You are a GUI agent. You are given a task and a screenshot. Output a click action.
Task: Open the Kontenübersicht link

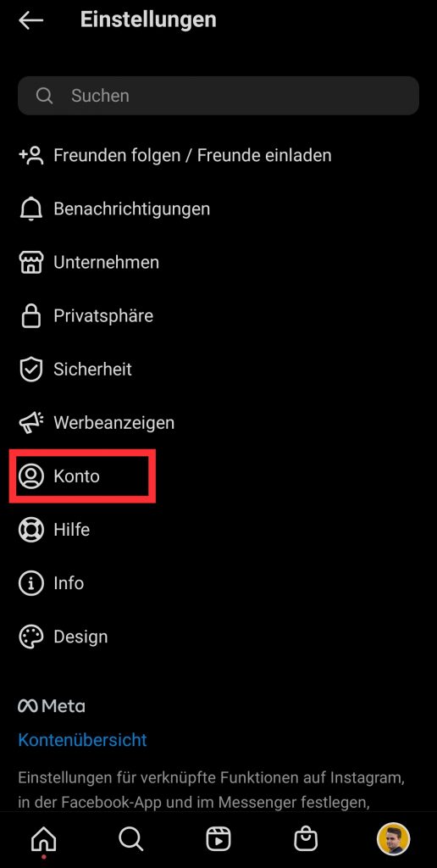click(x=82, y=740)
